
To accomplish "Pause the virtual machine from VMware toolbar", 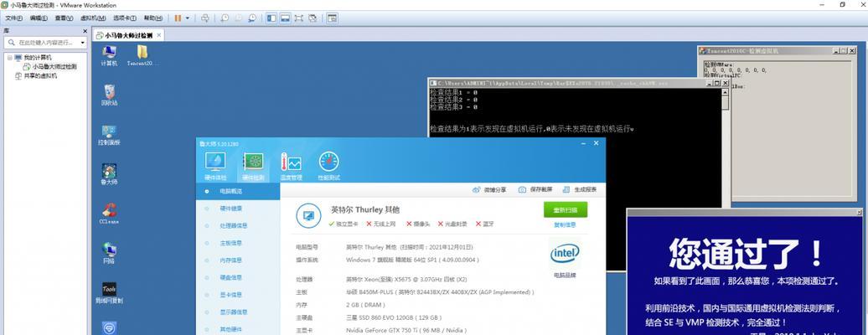I will pos(178,18).
